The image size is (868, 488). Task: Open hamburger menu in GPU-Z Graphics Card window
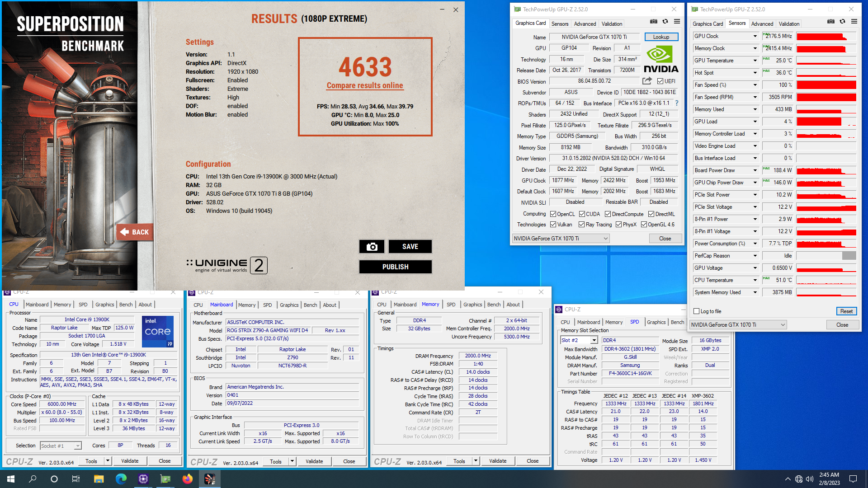677,21
